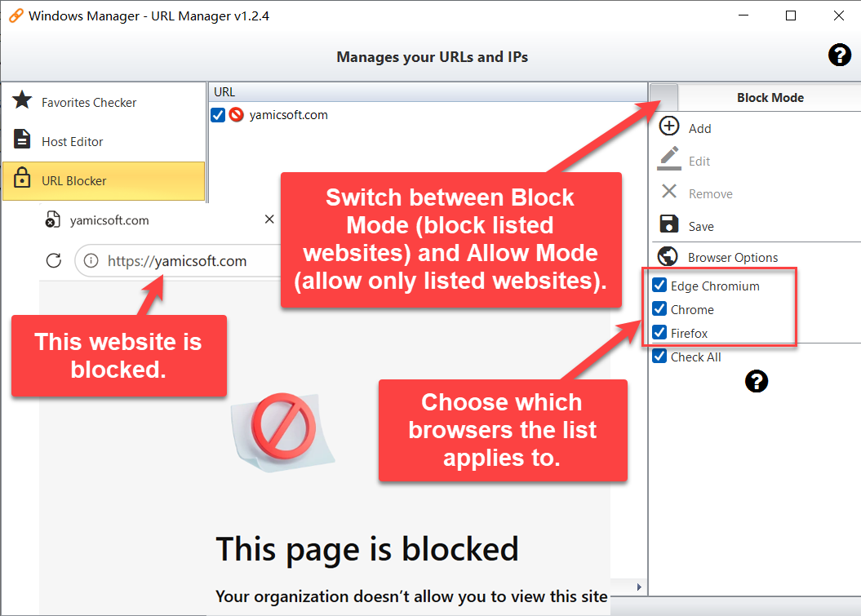861x616 pixels.
Task: Click the URL column header
Action: pyautogui.click(x=428, y=91)
